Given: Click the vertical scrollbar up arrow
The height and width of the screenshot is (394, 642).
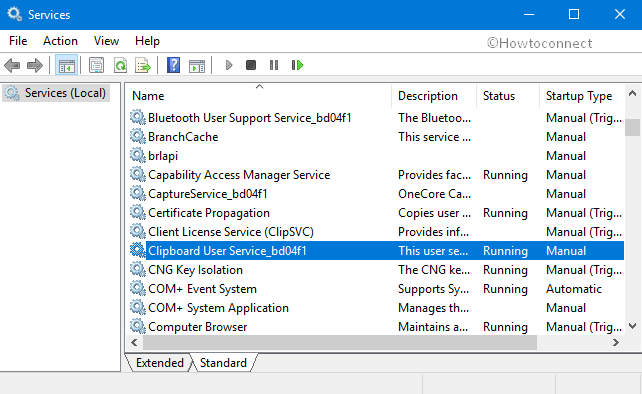Looking at the screenshot, I should (633, 94).
